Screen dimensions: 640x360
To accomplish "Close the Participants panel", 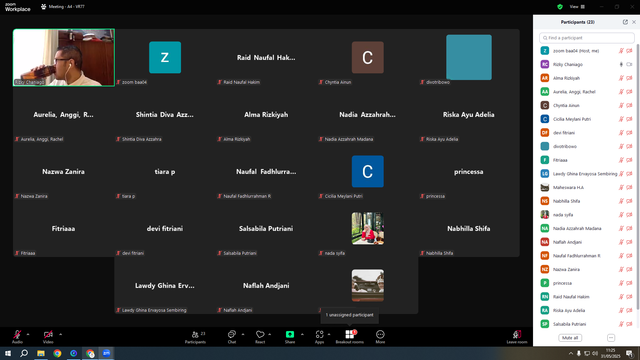I will coord(634,22).
